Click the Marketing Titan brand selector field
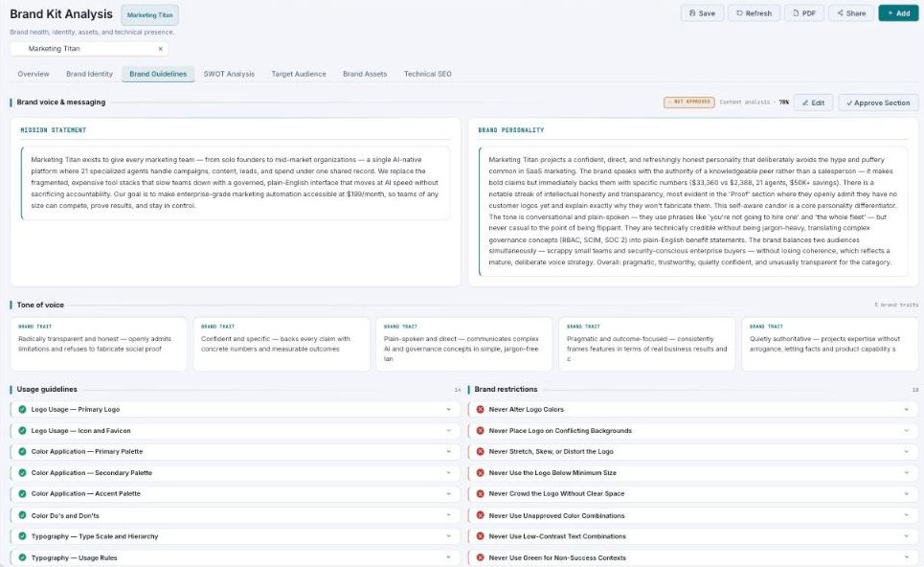This screenshot has height=567, width=924. [88, 48]
